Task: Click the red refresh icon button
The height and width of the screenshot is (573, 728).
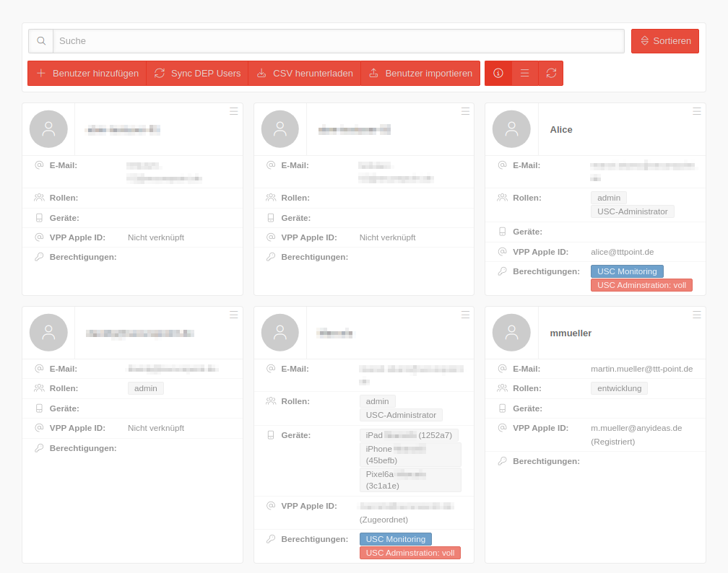Action: point(551,73)
